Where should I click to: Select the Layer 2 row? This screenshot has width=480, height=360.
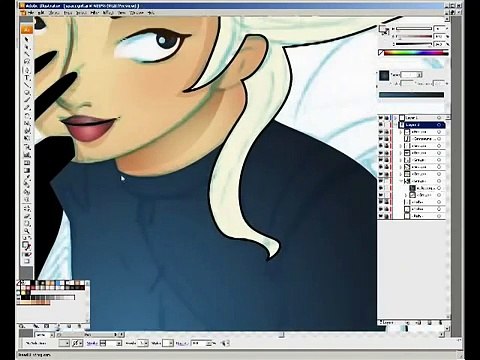click(x=412, y=125)
